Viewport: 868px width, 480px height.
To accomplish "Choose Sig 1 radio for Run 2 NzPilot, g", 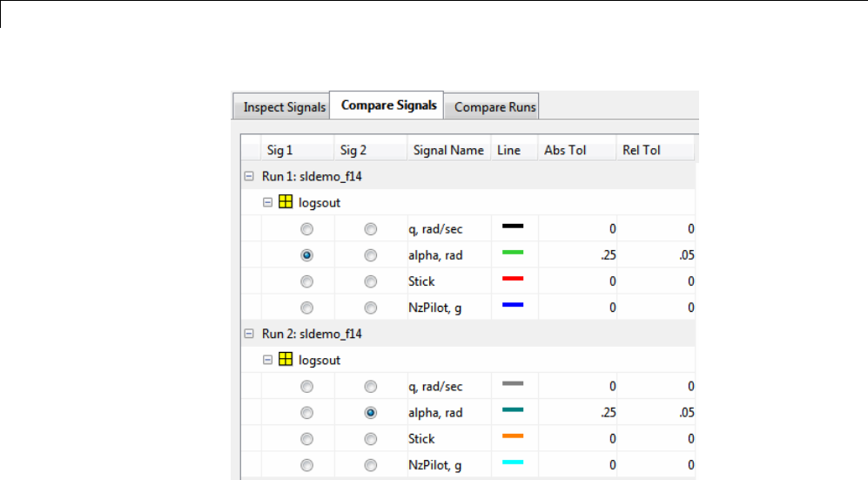I will click(x=306, y=464).
